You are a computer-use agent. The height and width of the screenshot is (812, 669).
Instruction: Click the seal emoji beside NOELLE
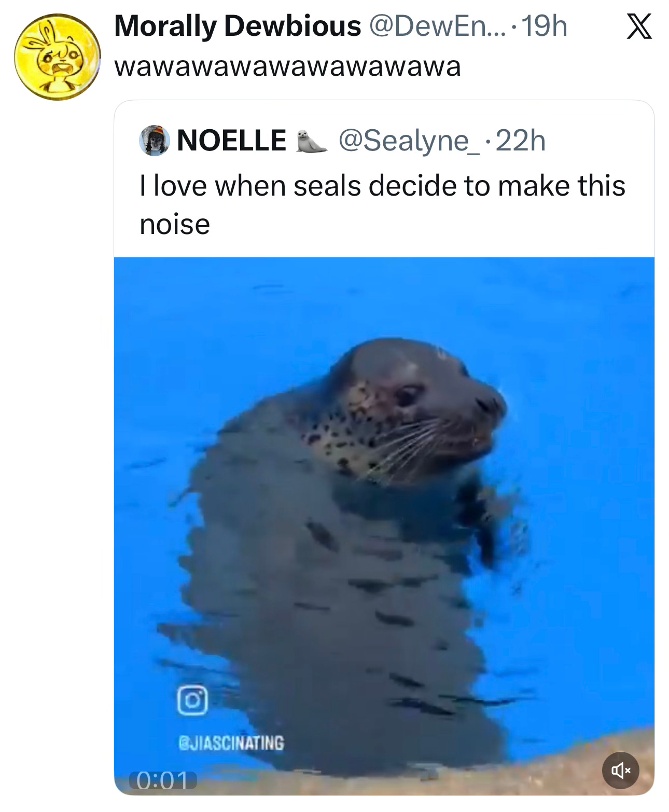(x=312, y=142)
